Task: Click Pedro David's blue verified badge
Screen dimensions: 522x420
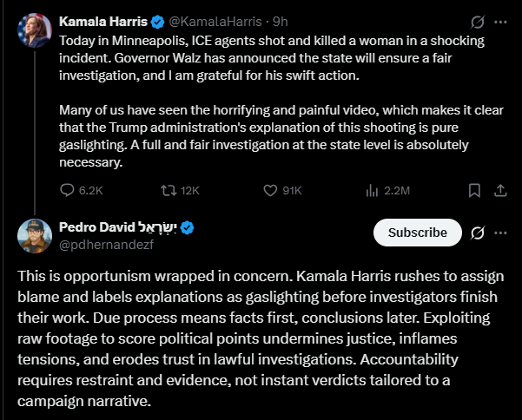Action: (187, 227)
